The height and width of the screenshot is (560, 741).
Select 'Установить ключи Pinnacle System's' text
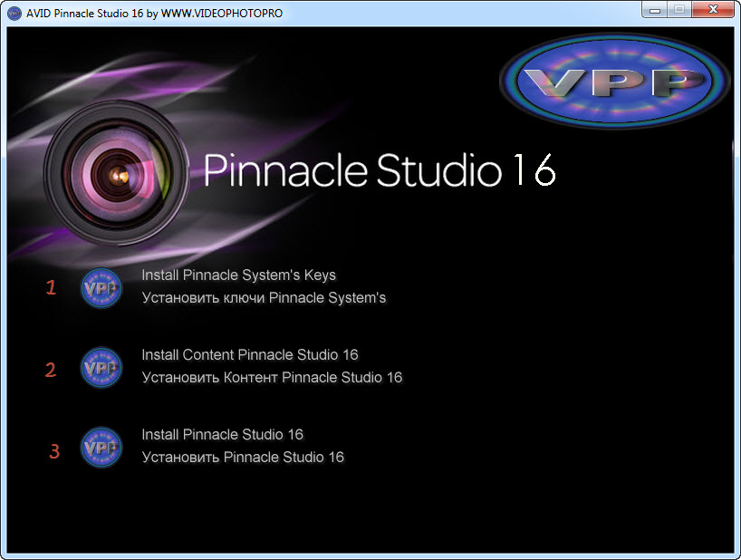(x=264, y=298)
